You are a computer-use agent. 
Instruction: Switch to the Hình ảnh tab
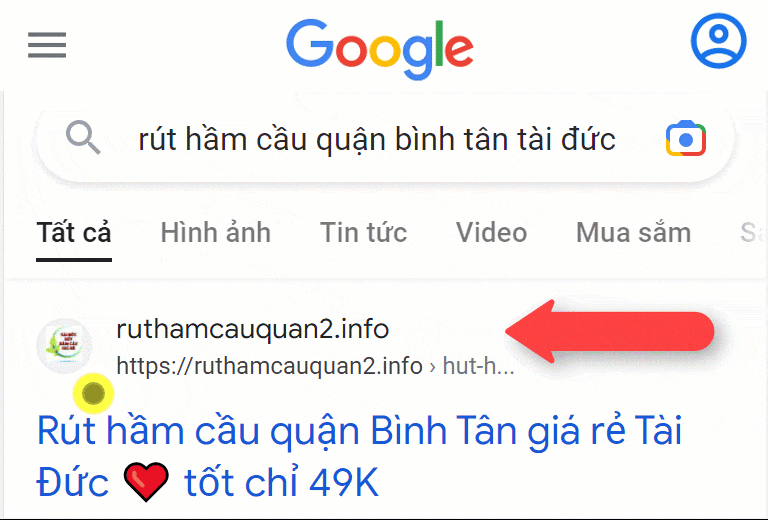point(216,233)
